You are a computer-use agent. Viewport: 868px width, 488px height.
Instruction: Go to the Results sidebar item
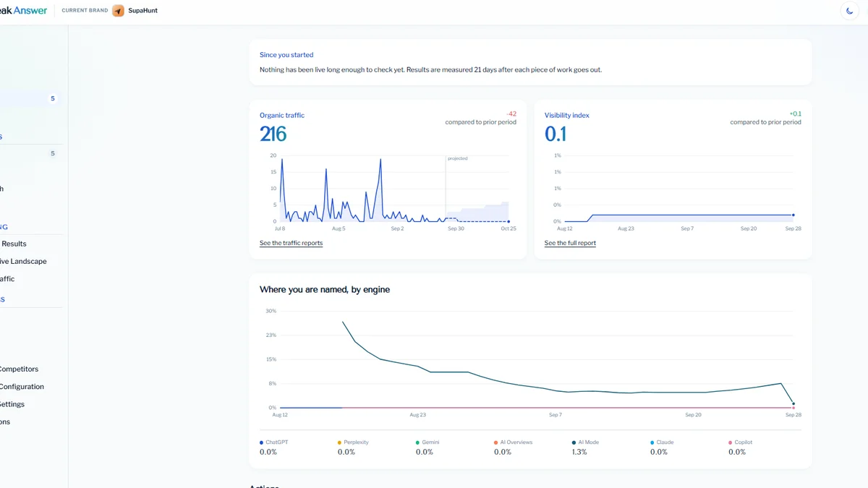[14, 244]
